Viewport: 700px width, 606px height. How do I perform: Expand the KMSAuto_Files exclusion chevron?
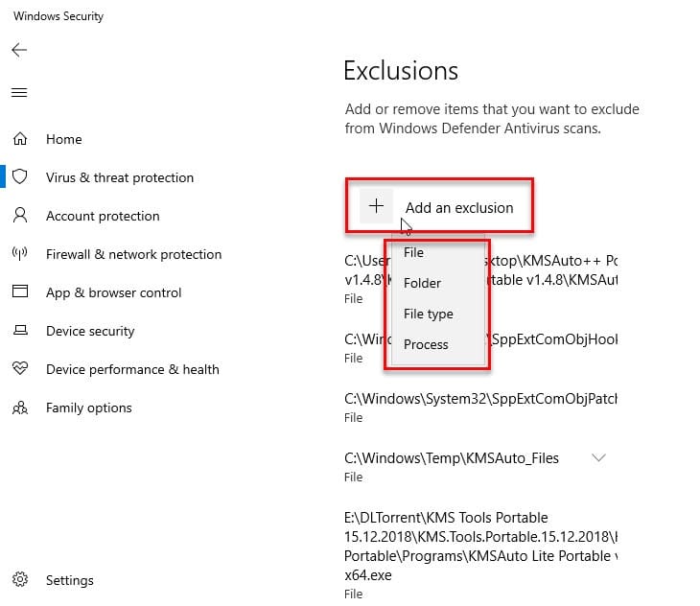598,457
